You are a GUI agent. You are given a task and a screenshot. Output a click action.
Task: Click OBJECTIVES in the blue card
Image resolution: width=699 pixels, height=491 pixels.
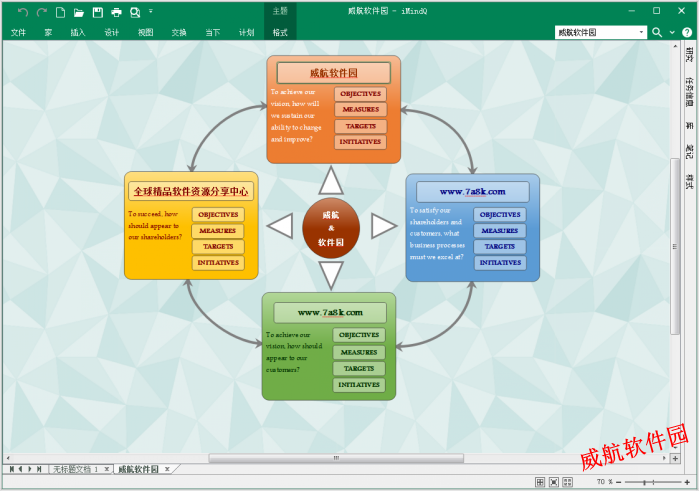(500, 215)
